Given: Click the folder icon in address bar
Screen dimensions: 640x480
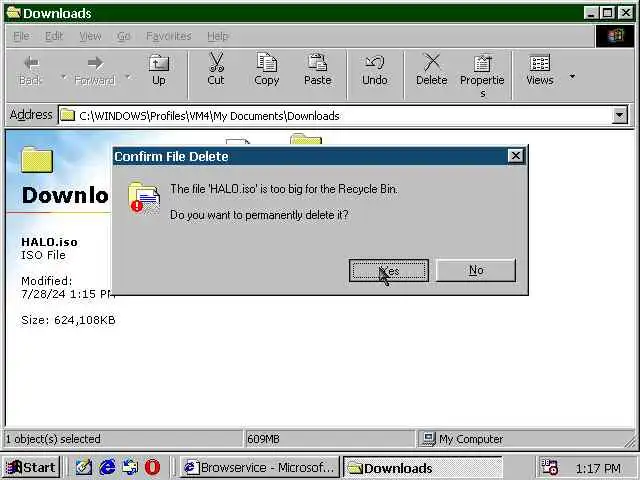Looking at the screenshot, I should click(x=68, y=116).
